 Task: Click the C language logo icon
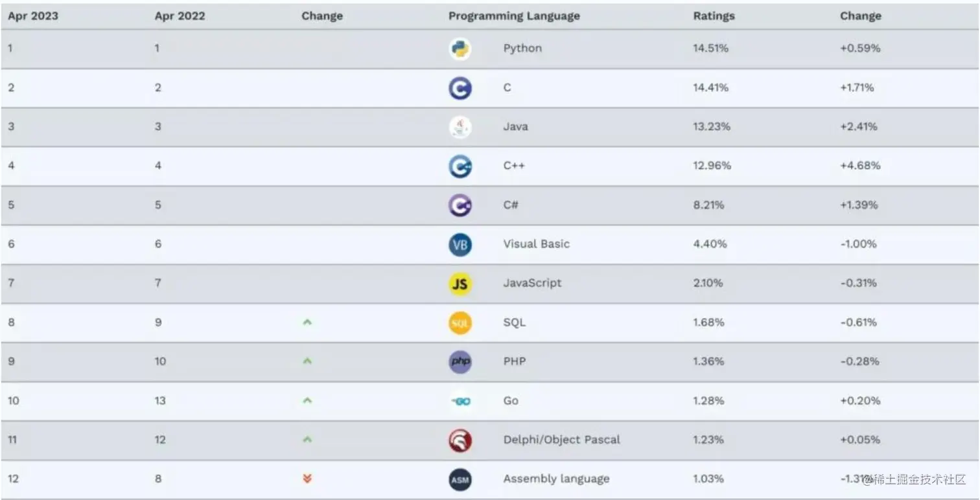coord(460,88)
